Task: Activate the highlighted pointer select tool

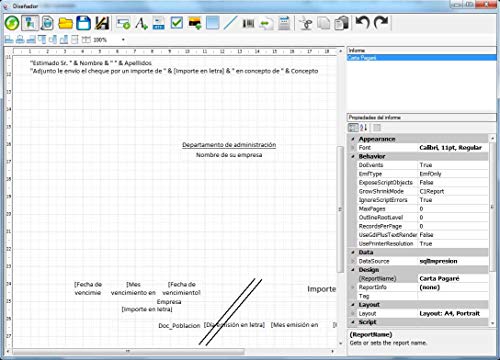Action: 30,23
